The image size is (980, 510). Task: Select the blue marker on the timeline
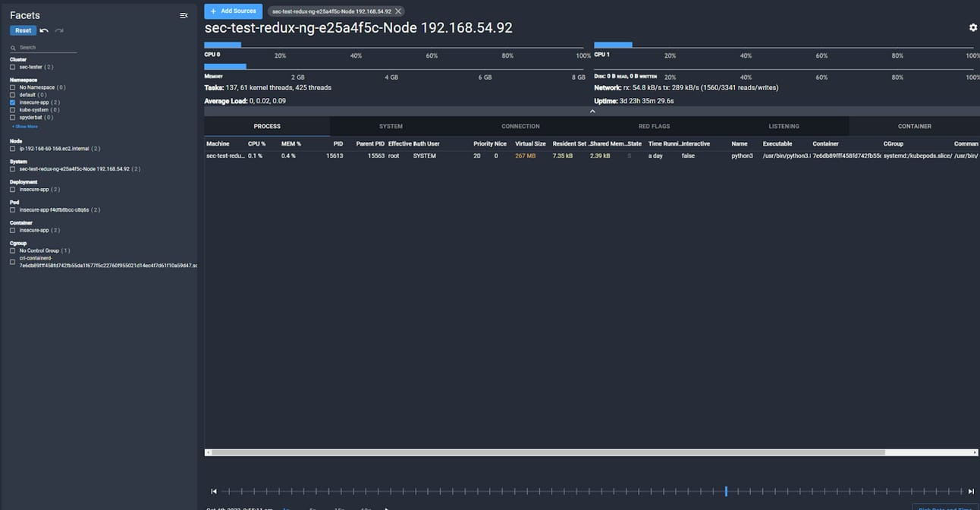(726, 491)
